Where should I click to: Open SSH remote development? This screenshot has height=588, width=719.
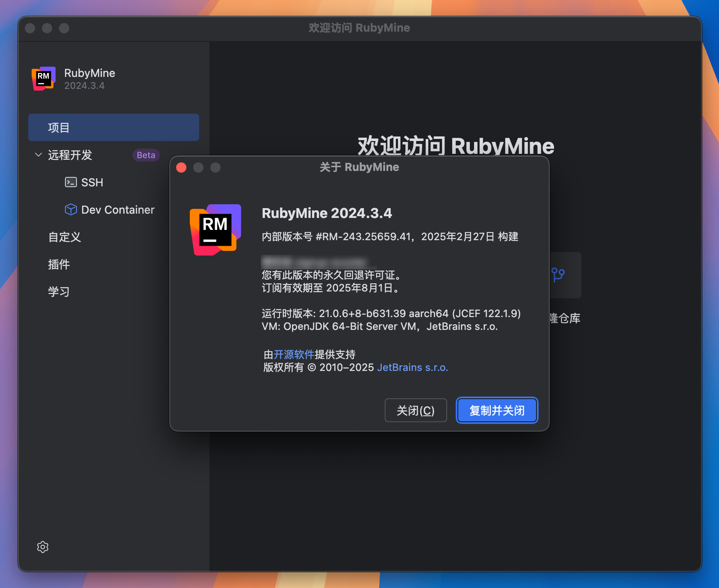tap(92, 182)
